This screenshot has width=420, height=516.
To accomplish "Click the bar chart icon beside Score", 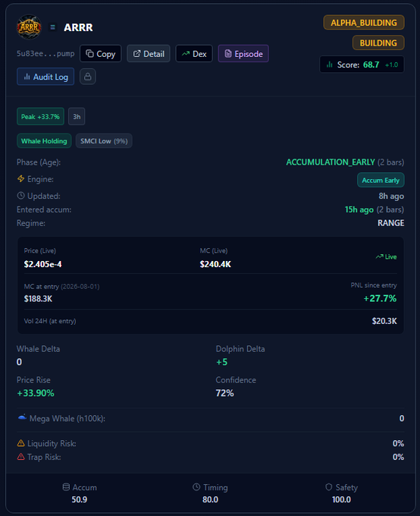I will [330, 64].
